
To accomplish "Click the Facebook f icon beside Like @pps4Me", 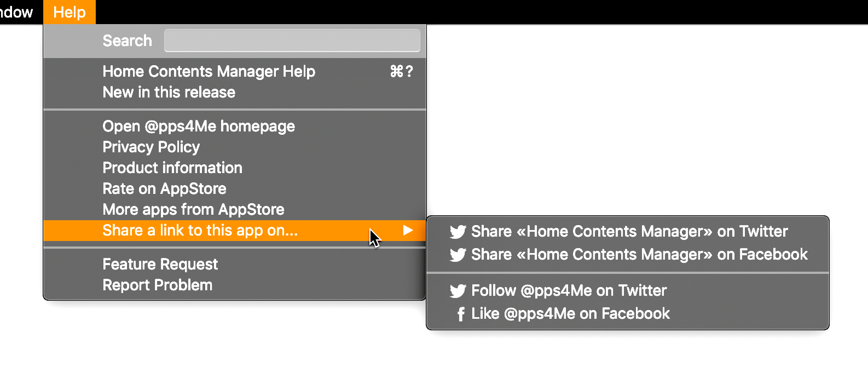I will [x=461, y=314].
